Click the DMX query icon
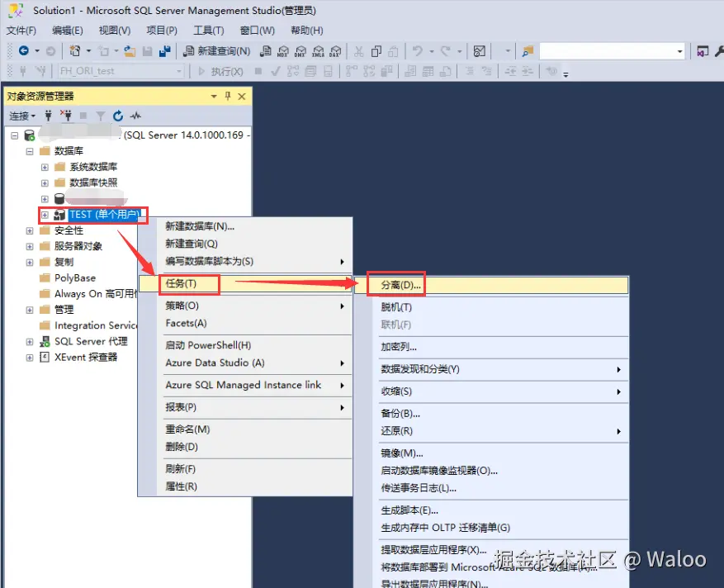This screenshot has height=588, width=724. (300, 51)
